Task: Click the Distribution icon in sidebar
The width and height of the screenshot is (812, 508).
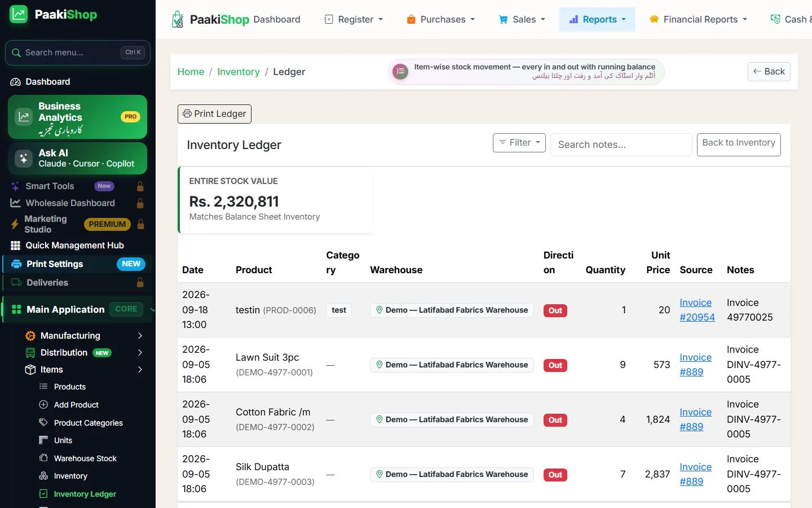Action: click(x=30, y=353)
